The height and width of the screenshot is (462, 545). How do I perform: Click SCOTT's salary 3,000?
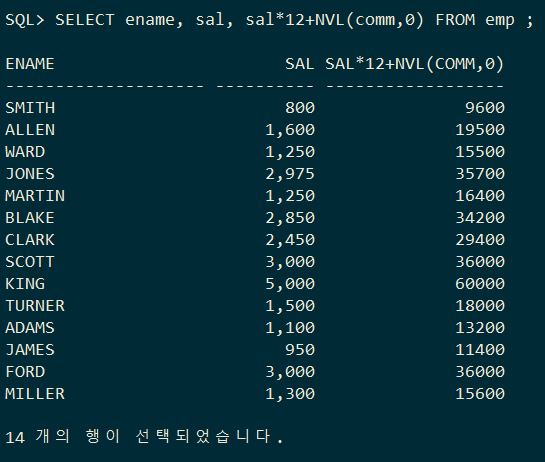point(290,262)
